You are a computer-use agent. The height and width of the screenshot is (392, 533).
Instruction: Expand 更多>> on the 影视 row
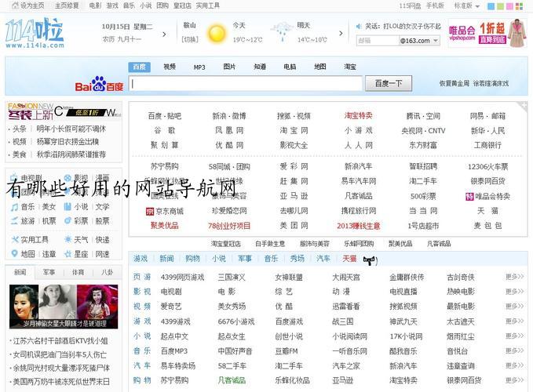point(514,291)
